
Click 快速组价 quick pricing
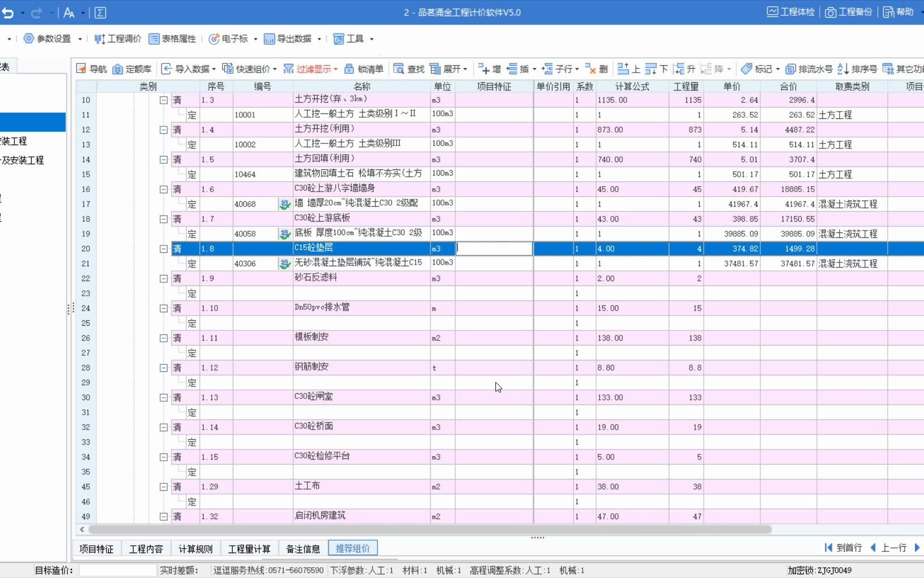click(247, 69)
